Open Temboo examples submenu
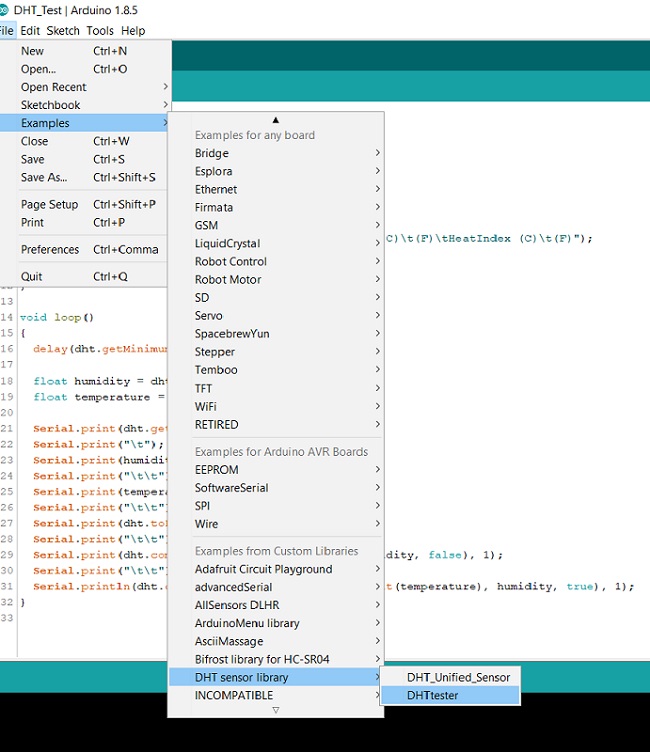The image size is (650, 752). (276, 370)
